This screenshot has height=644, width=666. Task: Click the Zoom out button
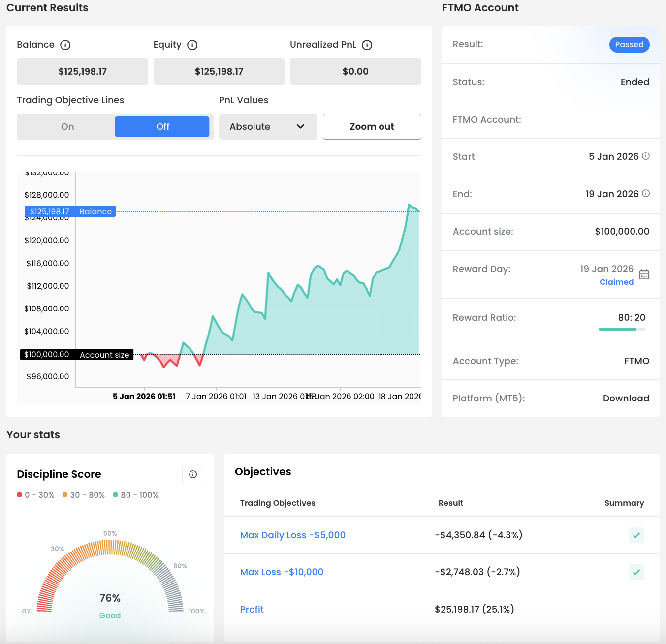pyautogui.click(x=372, y=127)
